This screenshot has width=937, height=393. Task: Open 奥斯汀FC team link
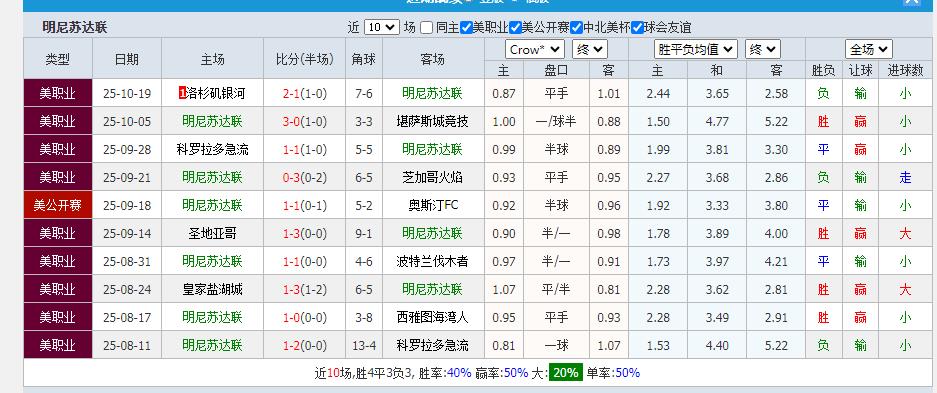433,205
